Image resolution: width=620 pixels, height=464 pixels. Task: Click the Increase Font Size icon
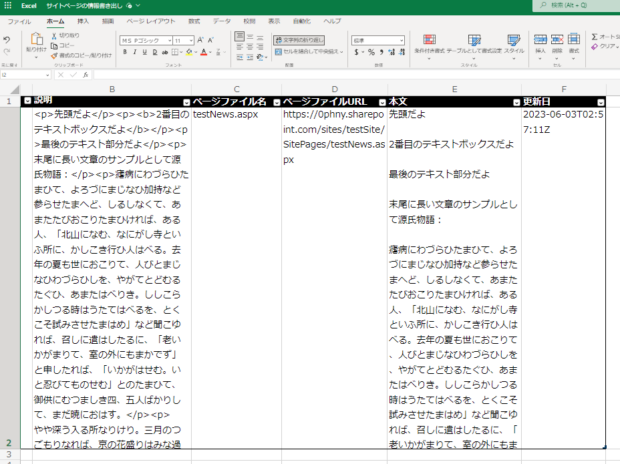pos(200,40)
